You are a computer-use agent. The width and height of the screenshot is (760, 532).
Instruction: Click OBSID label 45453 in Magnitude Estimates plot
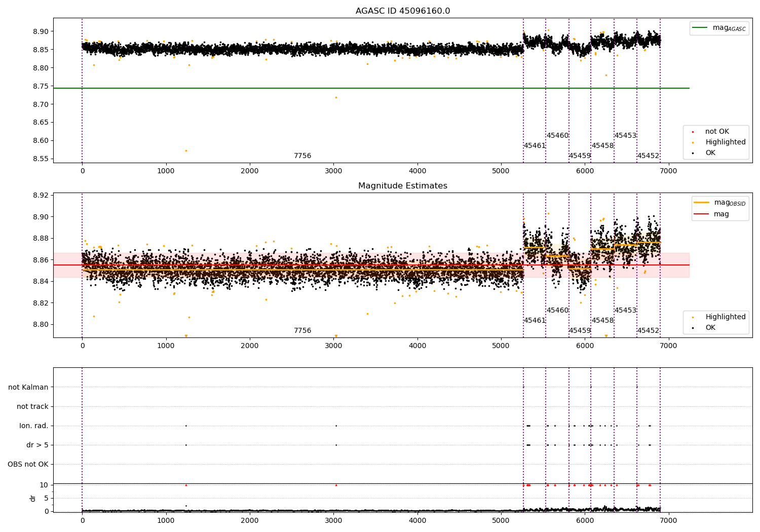tap(625, 311)
